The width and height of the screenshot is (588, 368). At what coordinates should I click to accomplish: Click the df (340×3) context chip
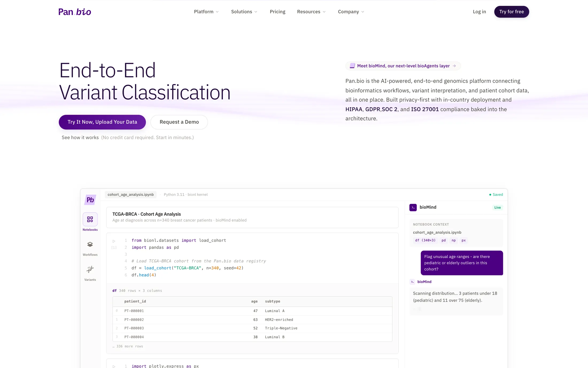pos(425,240)
